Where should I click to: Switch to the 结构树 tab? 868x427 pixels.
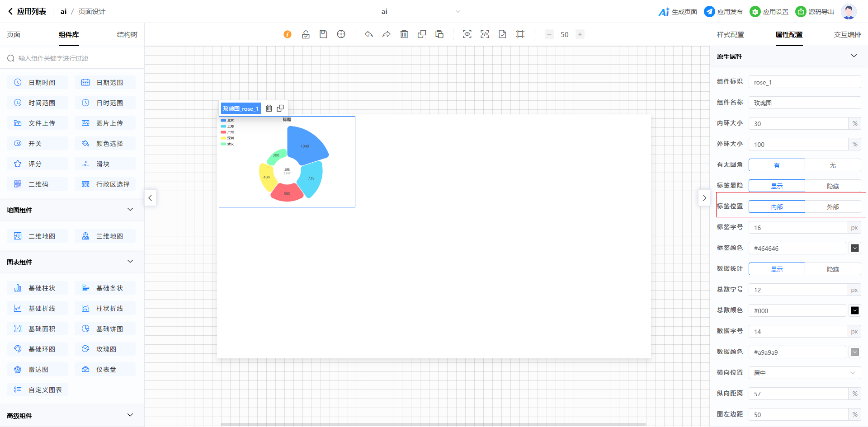127,35
